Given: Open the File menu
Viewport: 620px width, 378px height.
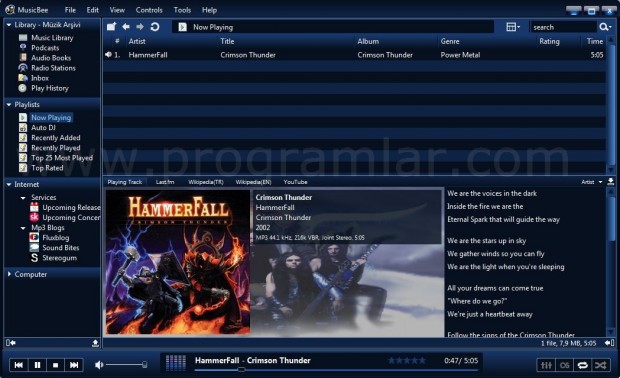Looking at the screenshot, I should (70, 10).
